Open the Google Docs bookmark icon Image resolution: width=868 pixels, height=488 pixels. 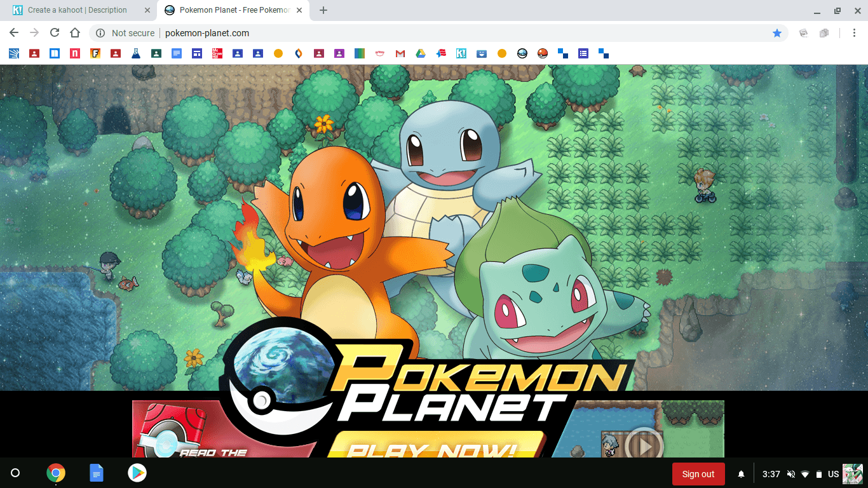[x=177, y=53]
